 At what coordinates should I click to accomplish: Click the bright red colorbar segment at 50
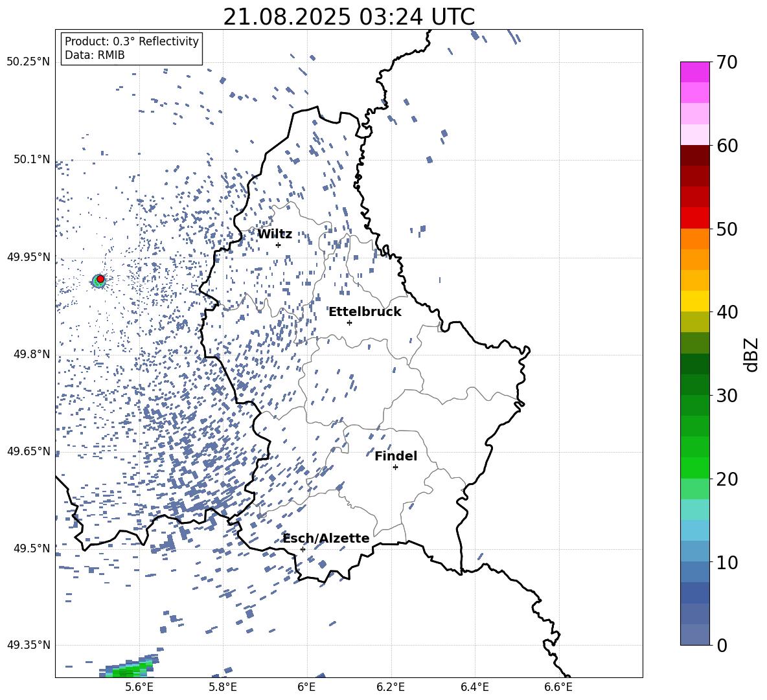(694, 218)
